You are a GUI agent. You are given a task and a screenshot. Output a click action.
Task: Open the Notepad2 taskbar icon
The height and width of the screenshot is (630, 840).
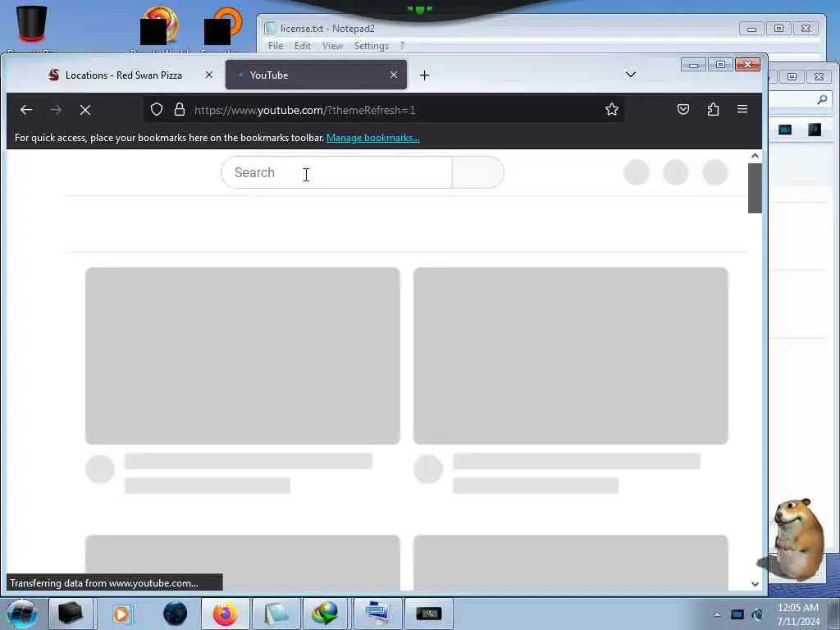click(x=276, y=614)
